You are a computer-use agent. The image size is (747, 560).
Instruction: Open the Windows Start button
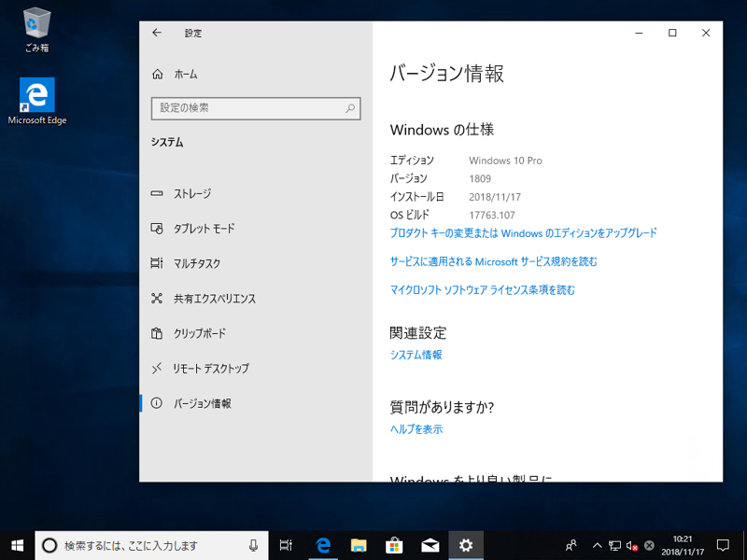17,545
